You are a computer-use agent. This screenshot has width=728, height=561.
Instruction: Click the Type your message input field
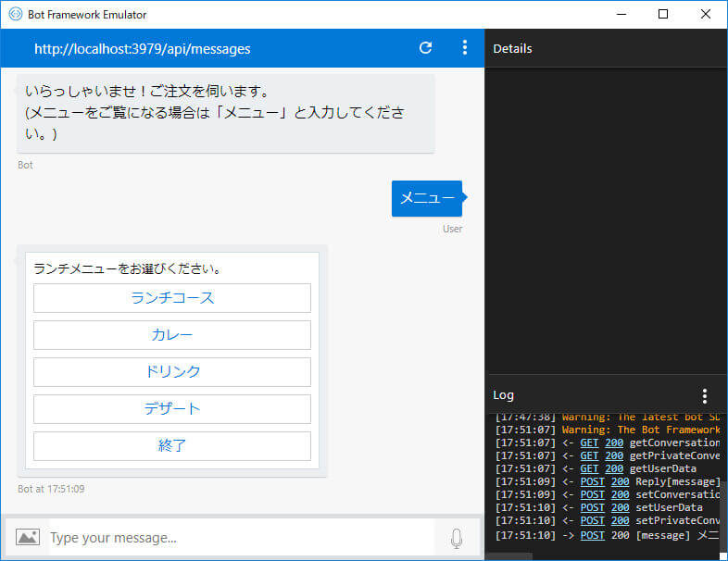[x=242, y=538]
